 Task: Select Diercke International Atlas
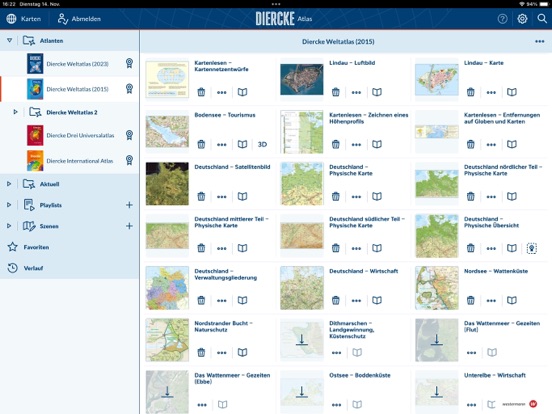click(x=70, y=161)
